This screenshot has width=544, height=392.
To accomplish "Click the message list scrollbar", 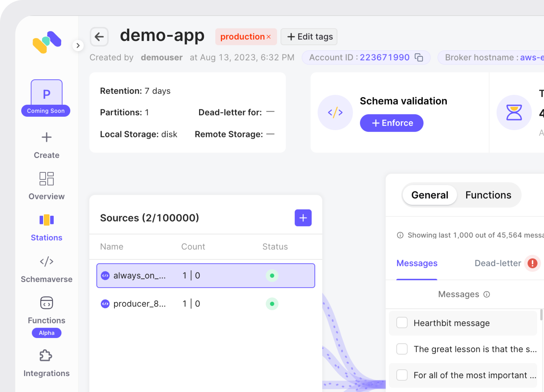I will pyautogui.click(x=541, y=315).
